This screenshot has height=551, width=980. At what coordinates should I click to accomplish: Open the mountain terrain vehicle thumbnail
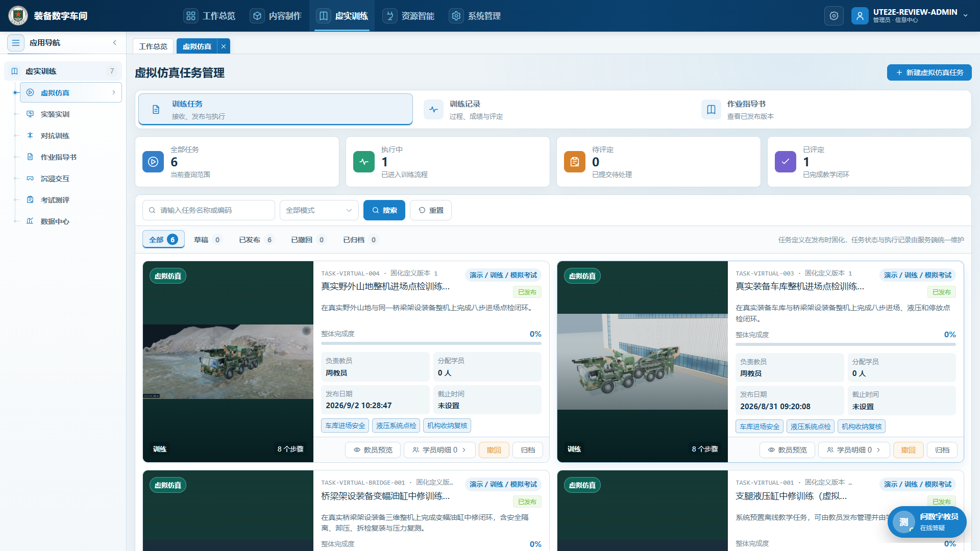pos(228,362)
